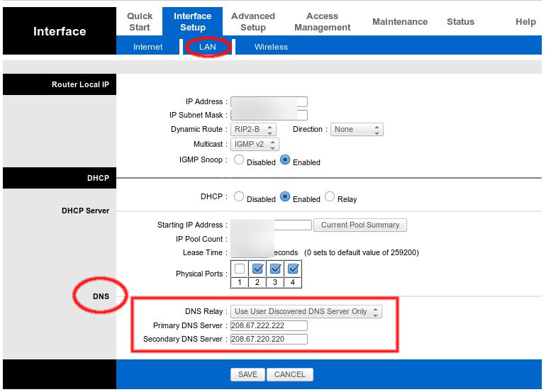Screen dimensions: 551x392
Task: Set DHCP to Disabled
Action: point(239,197)
